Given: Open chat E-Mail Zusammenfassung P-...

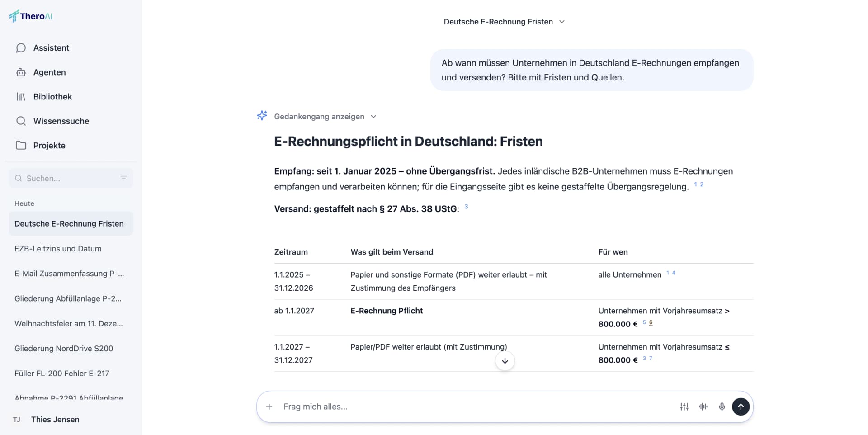Looking at the screenshot, I should [x=71, y=274].
